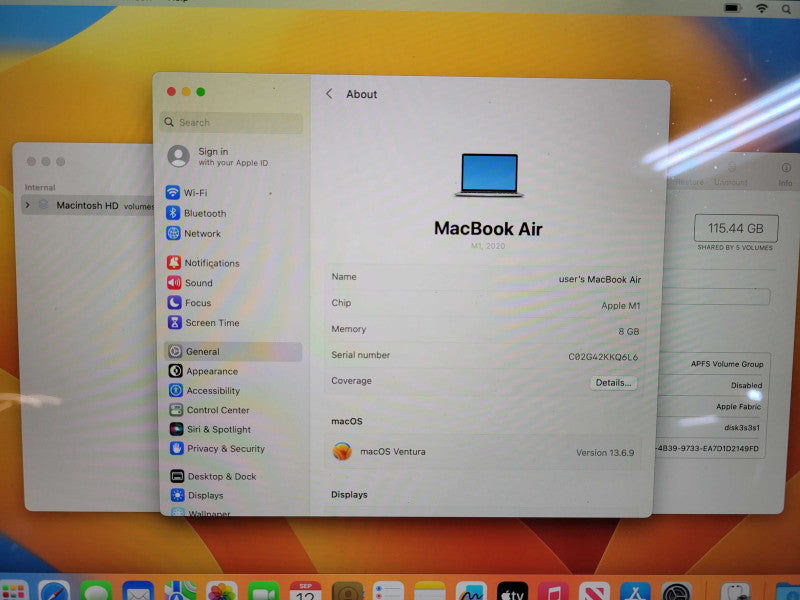Open Photos from the Dock
The width and height of the screenshot is (800, 600).
[221, 592]
